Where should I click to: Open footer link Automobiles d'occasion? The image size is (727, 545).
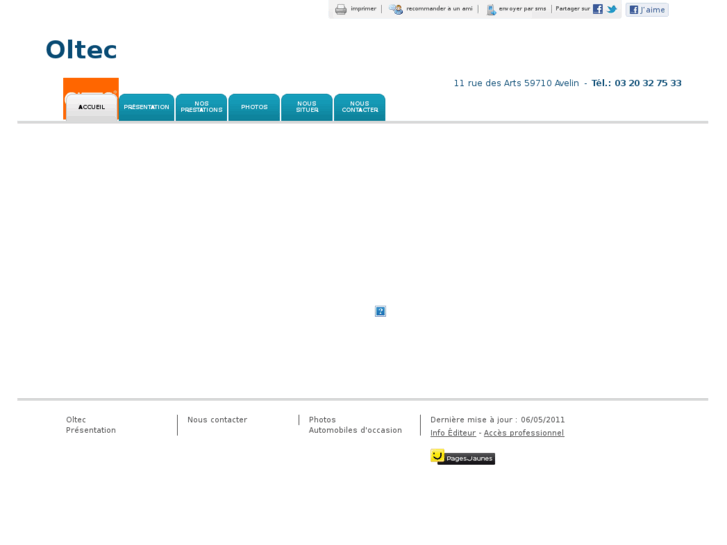355,430
